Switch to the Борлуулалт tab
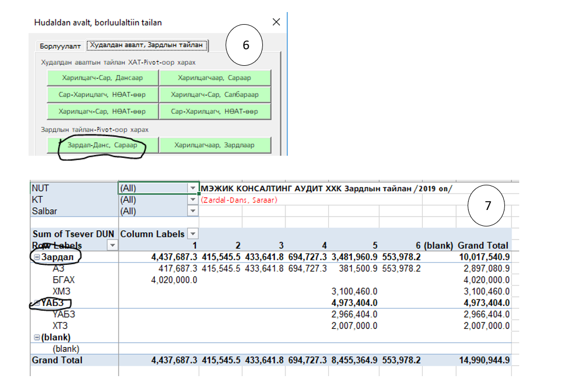 coord(60,46)
